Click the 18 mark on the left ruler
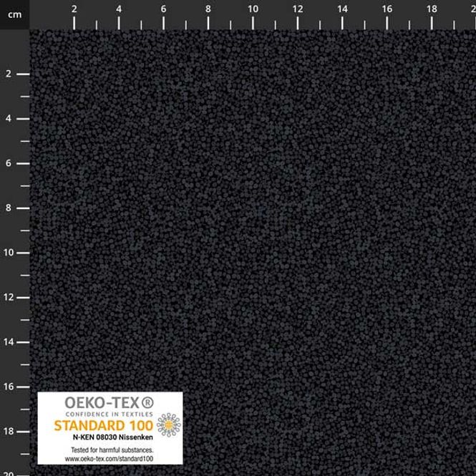The image size is (476, 476). tap(9, 431)
